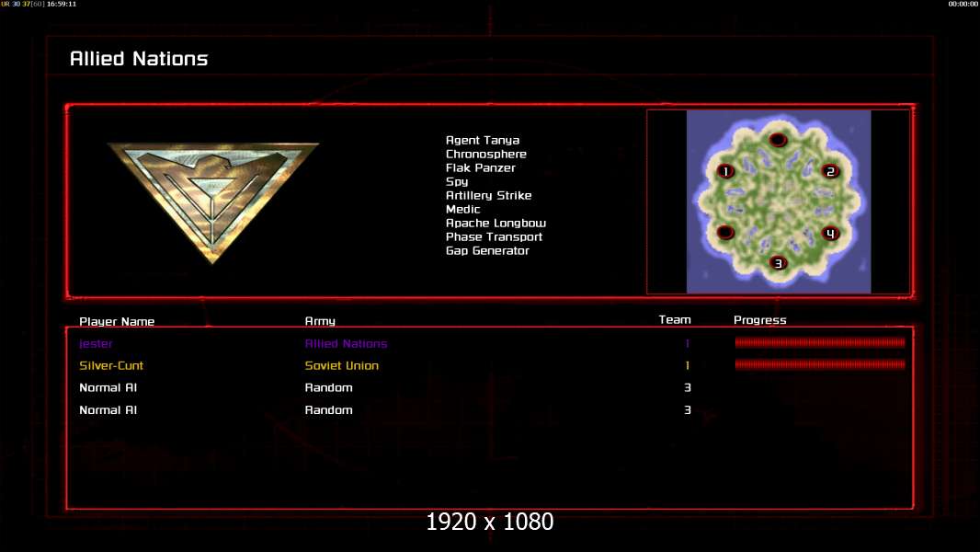
Task: Click the Soviet Union army text
Action: pyautogui.click(x=341, y=366)
